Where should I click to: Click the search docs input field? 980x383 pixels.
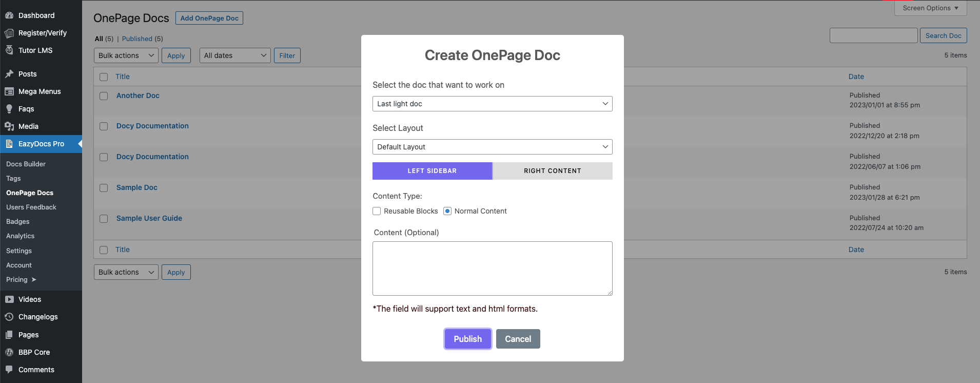click(874, 35)
